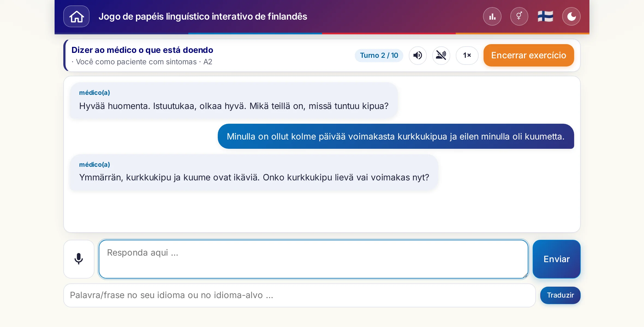Click the translation word/phrase input field

(x=300, y=295)
